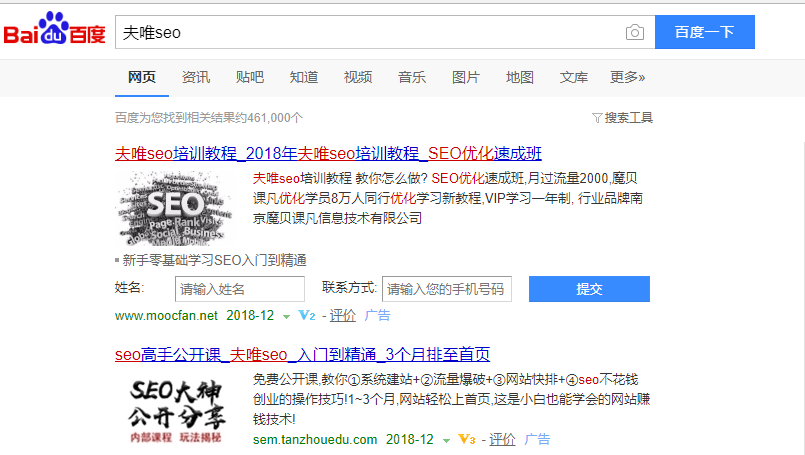Click the search tools funnel icon
Screen dimensions: 805x455
tap(597, 118)
